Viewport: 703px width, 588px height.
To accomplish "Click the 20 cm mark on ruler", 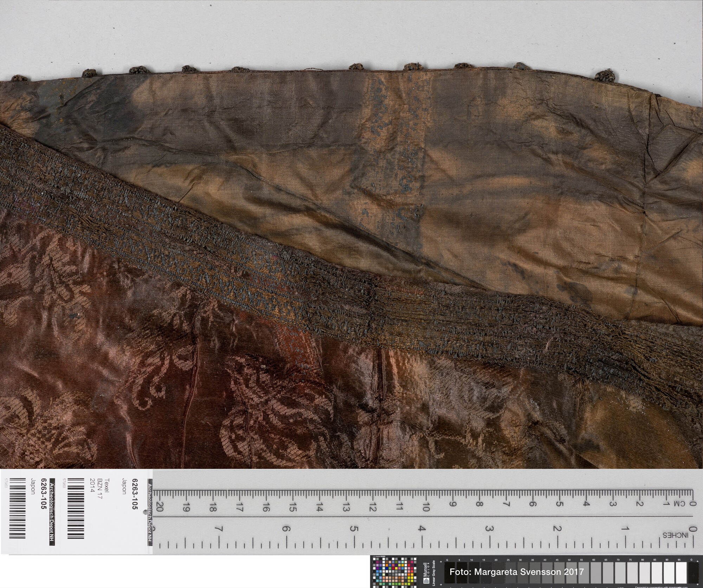I will point(159,507).
